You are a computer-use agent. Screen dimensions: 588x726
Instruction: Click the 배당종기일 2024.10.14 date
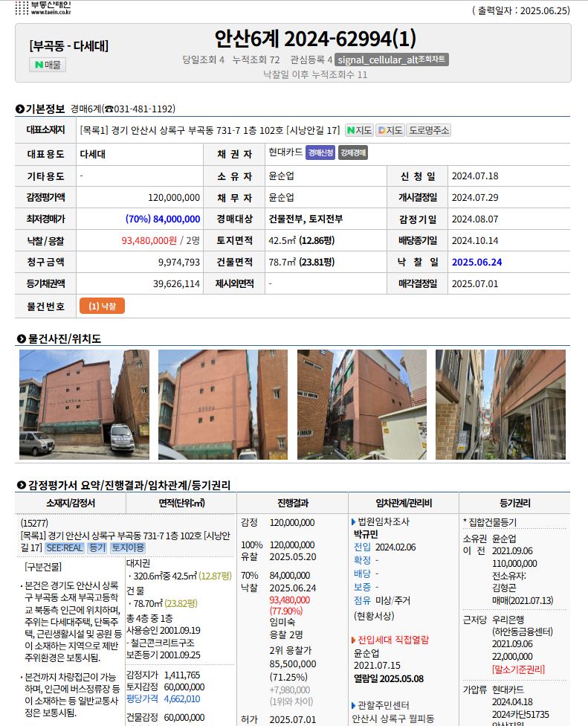point(475,240)
